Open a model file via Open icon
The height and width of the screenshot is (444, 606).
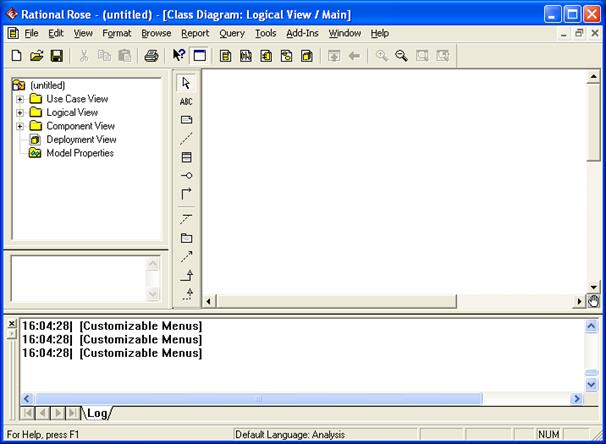coord(36,56)
